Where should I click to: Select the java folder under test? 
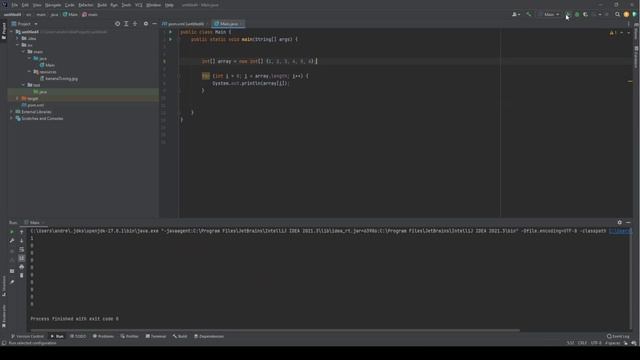click(x=40, y=92)
